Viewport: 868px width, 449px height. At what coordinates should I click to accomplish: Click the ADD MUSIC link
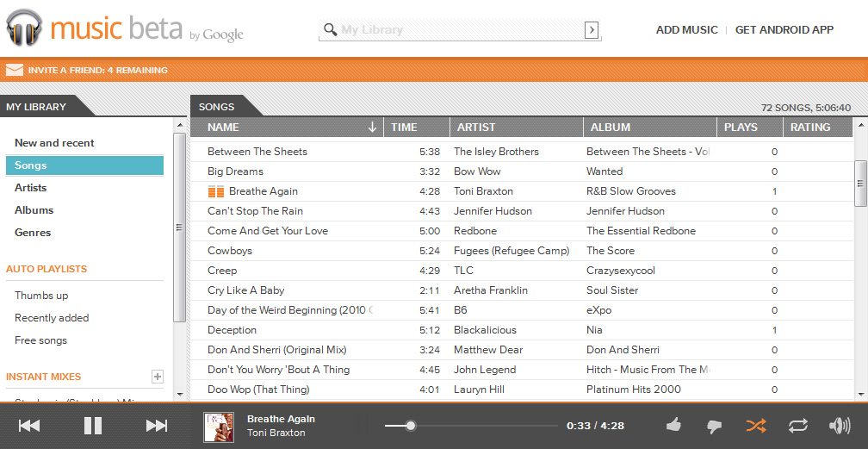click(x=686, y=30)
